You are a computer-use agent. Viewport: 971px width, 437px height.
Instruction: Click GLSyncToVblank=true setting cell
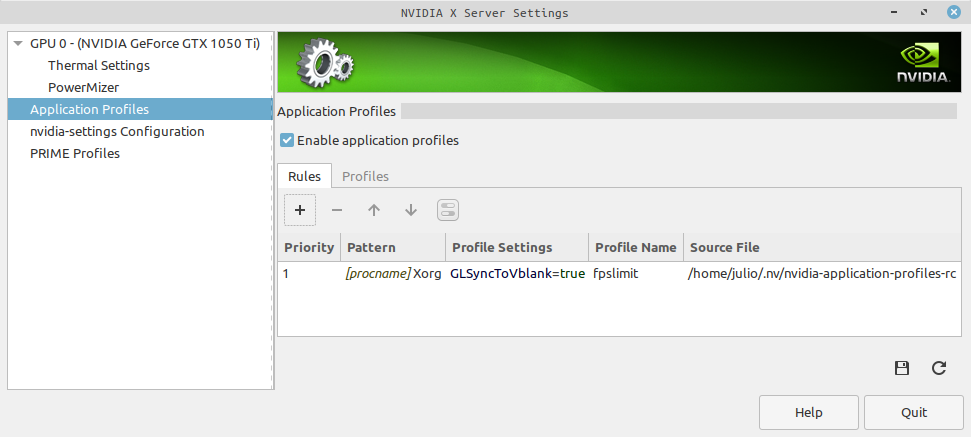(518, 273)
